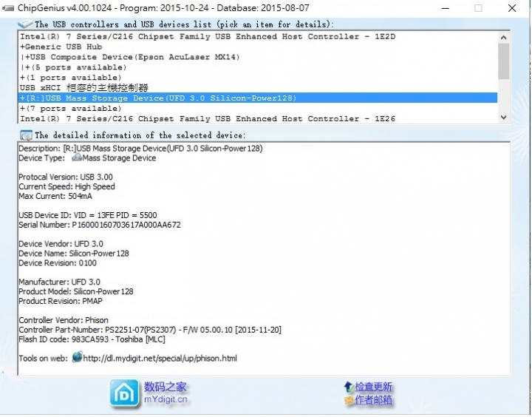
Task: Open the mYdigit.cn link text
Action: click(x=166, y=399)
